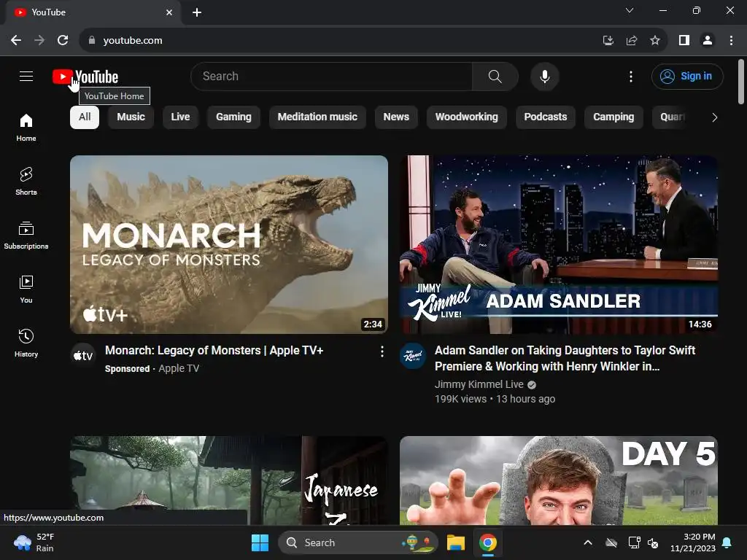Reload the youtube.com page
The height and width of the screenshot is (560, 747).
[x=63, y=41]
